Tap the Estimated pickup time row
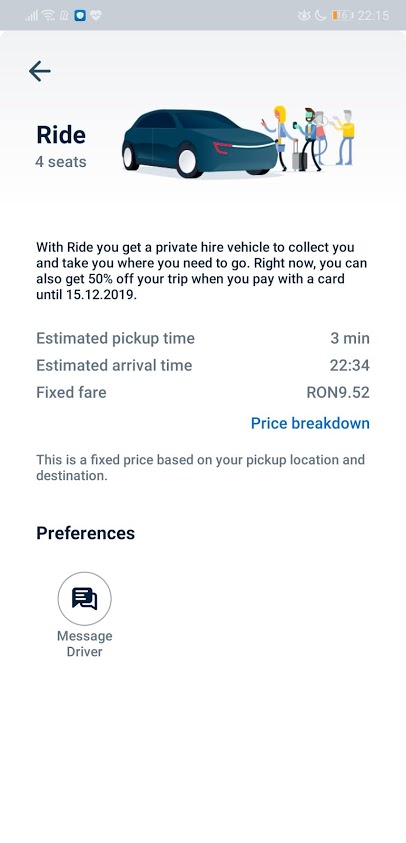406x843 pixels. click(203, 339)
